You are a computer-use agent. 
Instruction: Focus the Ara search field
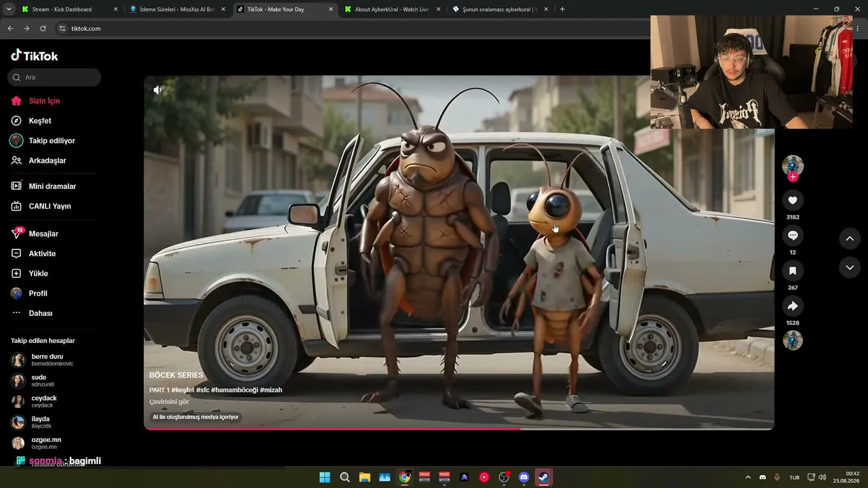(56, 77)
